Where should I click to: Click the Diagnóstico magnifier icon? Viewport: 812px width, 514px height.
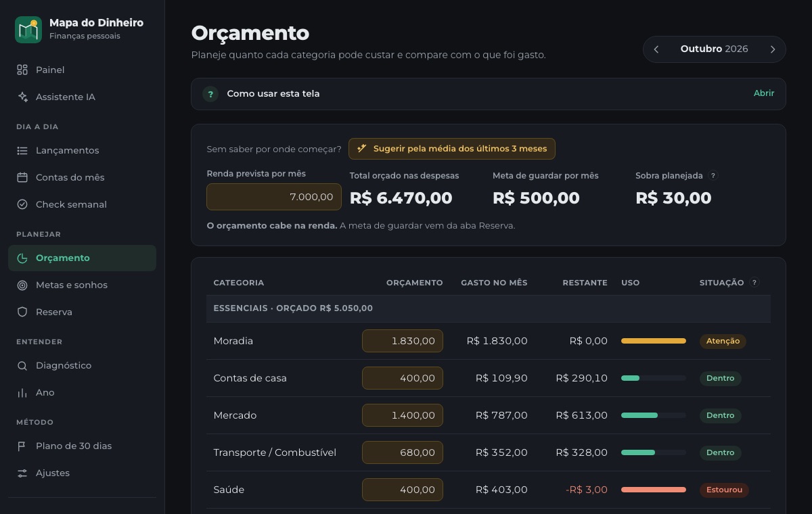coord(22,365)
